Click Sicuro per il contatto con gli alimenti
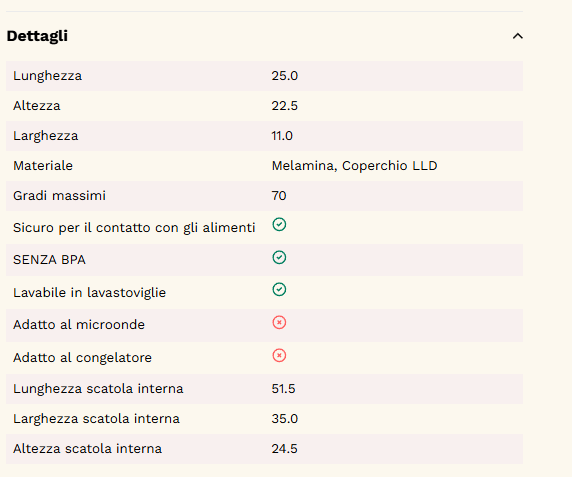Screen dimensions: 572x477 [134, 228]
